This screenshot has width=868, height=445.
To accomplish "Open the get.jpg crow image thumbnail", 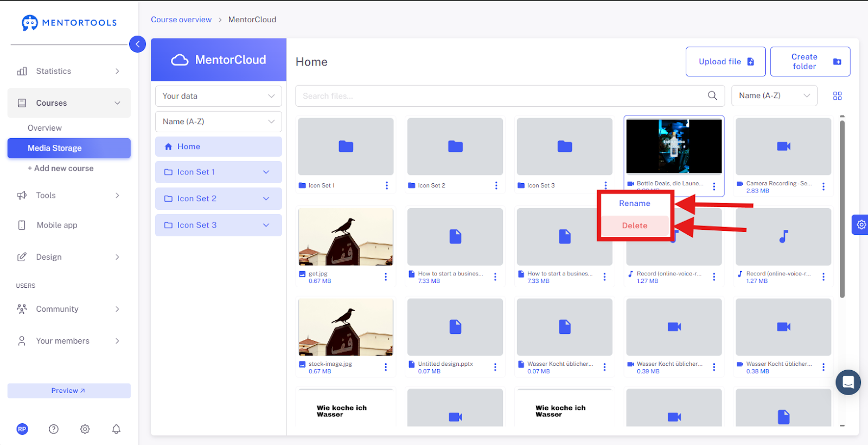I will click(x=346, y=237).
